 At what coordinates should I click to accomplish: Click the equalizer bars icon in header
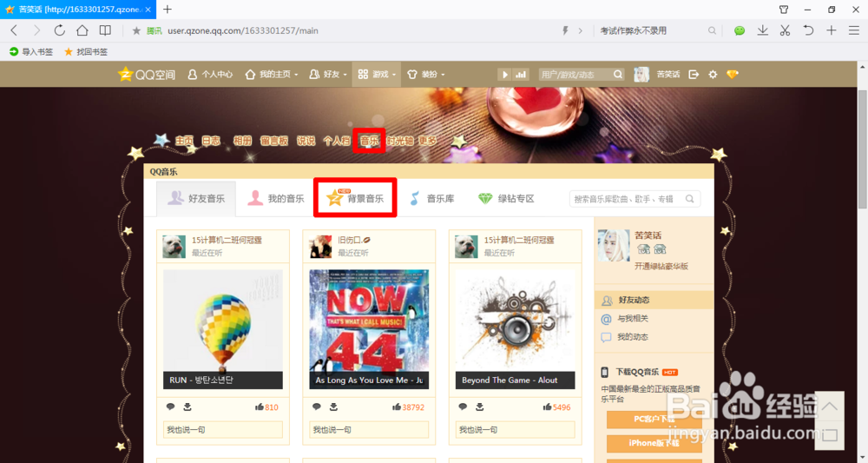pyautogui.click(x=521, y=74)
